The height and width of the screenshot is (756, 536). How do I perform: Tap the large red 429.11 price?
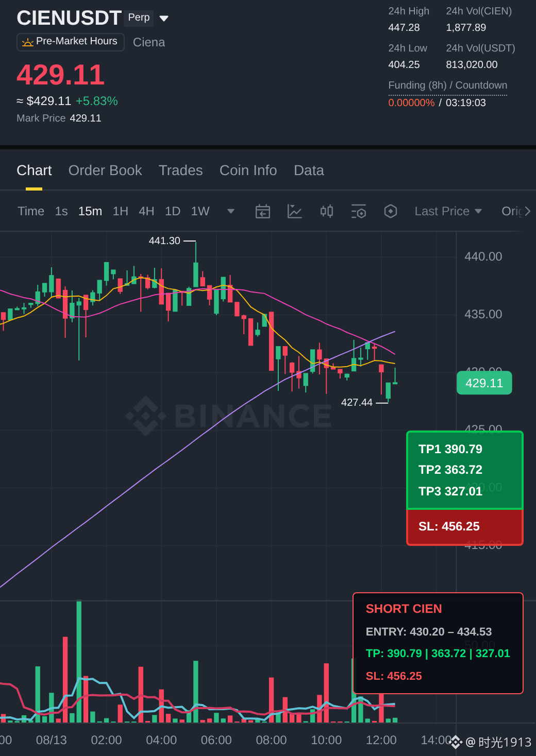(60, 75)
